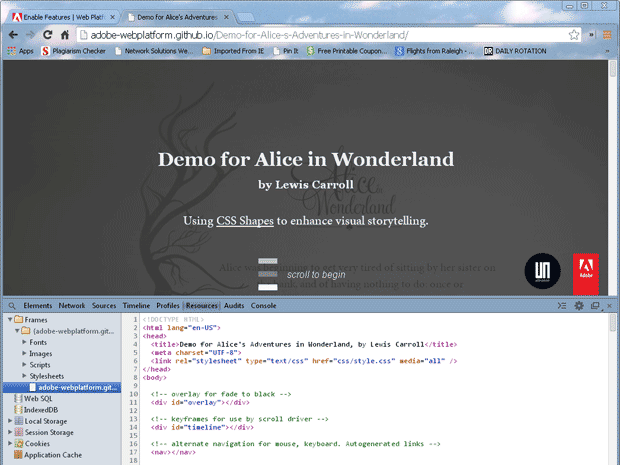Show hidden extensions chevron in toolbar

tap(592, 35)
